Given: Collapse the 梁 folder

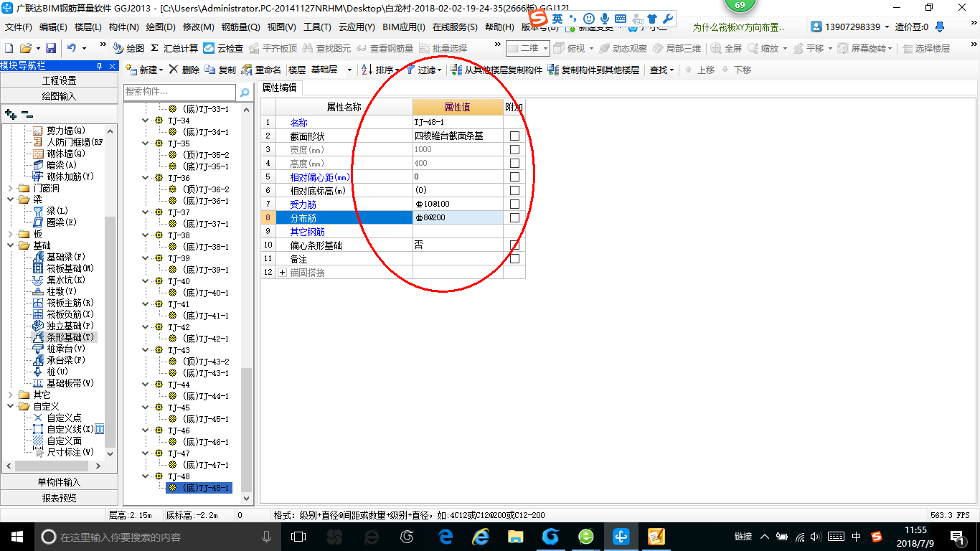Looking at the screenshot, I should pos(10,199).
